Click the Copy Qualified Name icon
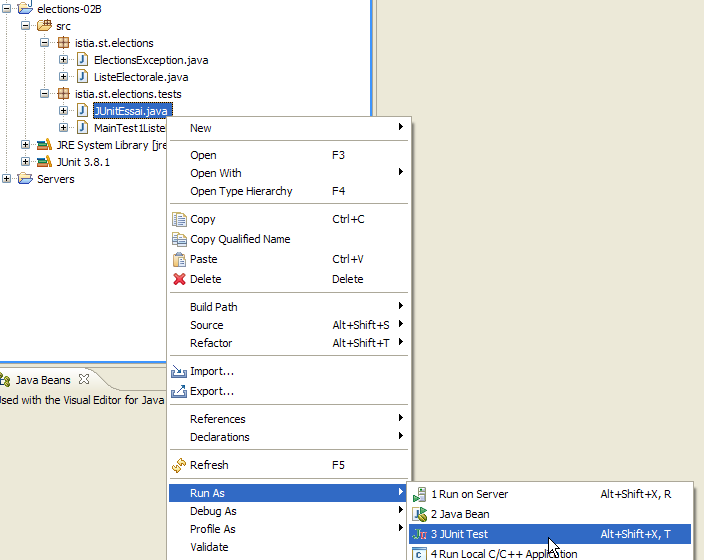The image size is (704, 560). 180,239
